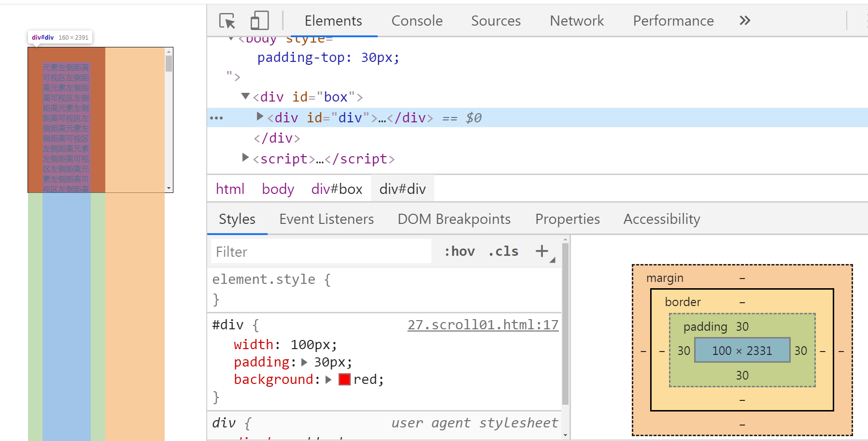Click the user agent stylesheet div rule
The width and height of the screenshot is (868, 441).
point(385,423)
